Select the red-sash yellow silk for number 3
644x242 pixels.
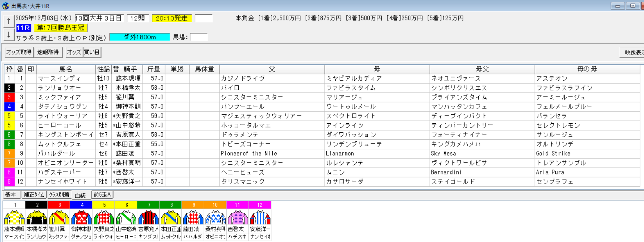[59, 217]
